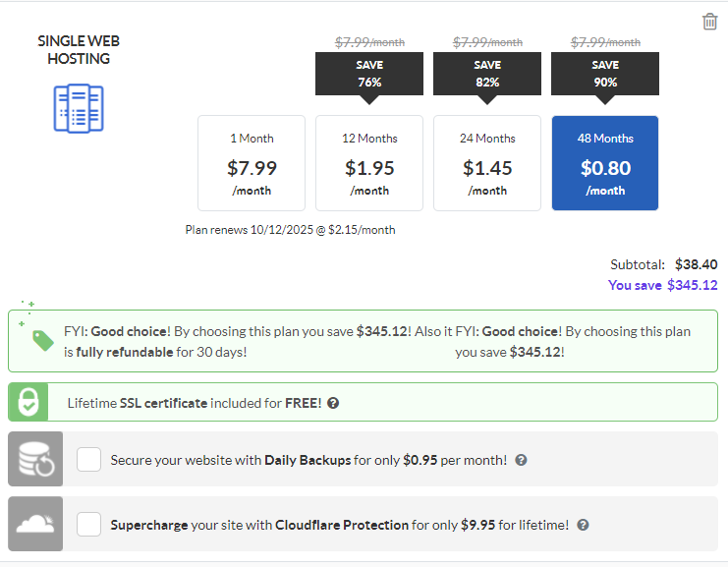
Task: Select the 12 Months plan at $1.95
Action: [369, 163]
